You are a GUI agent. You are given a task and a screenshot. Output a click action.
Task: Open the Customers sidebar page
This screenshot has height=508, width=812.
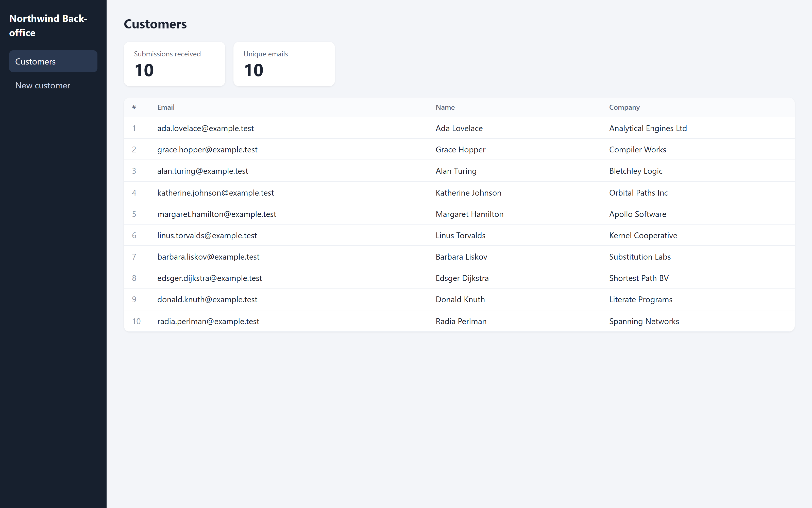[53, 61]
